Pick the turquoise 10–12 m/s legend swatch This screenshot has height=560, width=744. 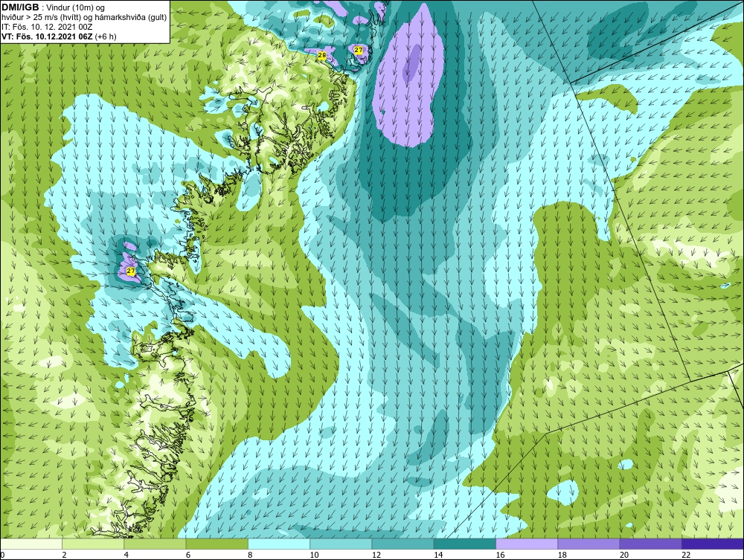tap(341, 544)
